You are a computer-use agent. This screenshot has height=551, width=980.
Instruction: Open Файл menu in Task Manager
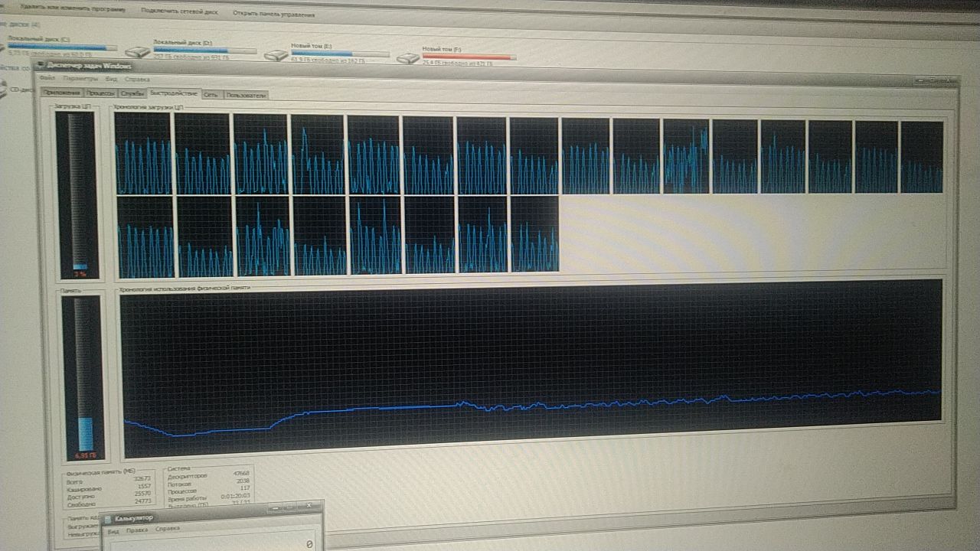pyautogui.click(x=47, y=78)
